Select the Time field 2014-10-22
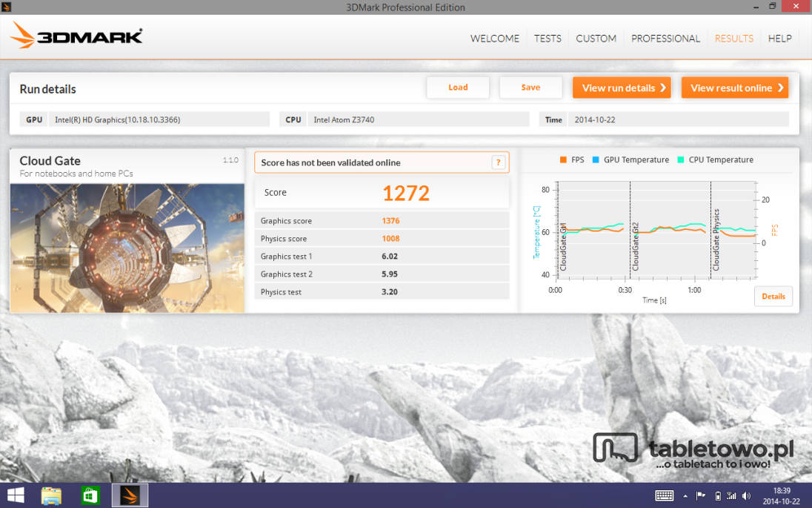 pos(679,119)
